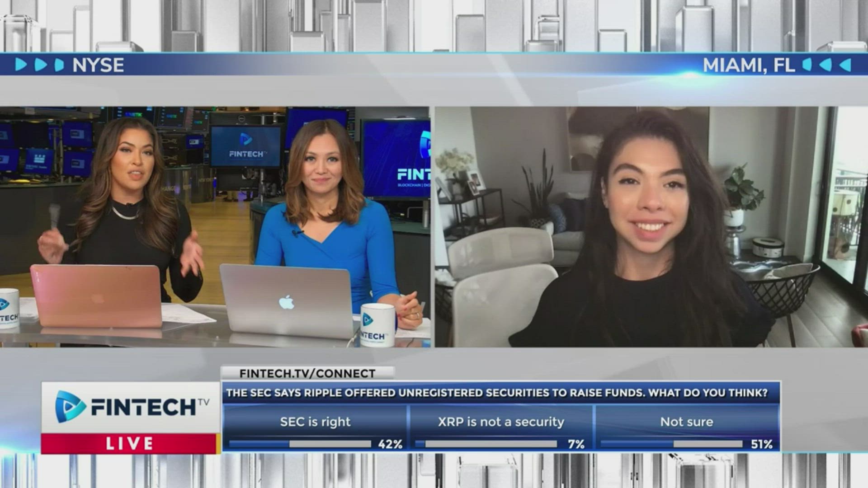Click the FINTECH logo on center studio monitor
868x488 pixels.
246,146
